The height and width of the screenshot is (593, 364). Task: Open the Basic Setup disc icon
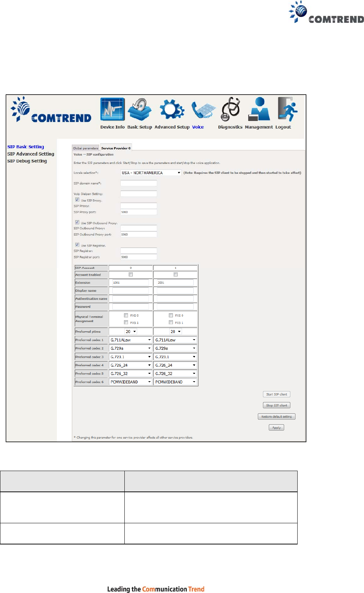[140, 109]
